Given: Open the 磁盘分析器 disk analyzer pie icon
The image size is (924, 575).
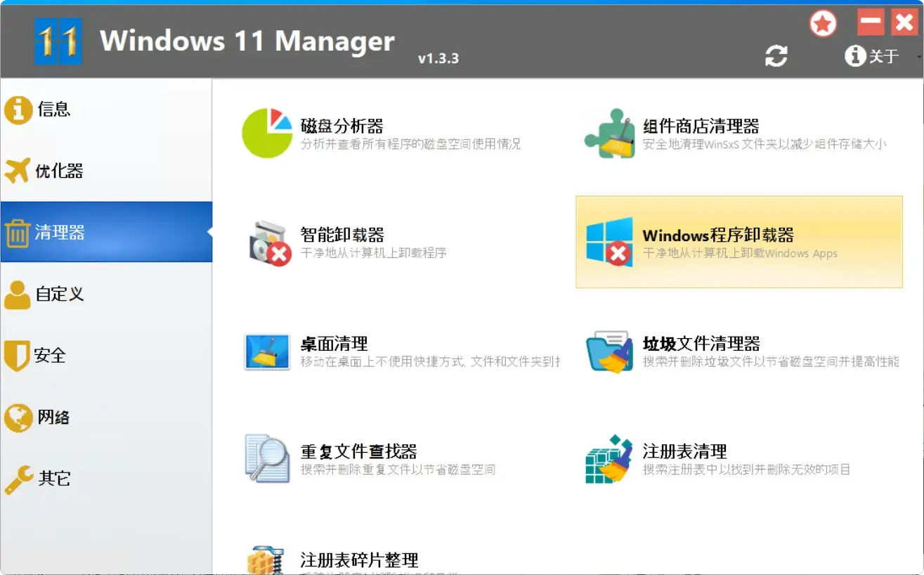Looking at the screenshot, I should pos(266,133).
